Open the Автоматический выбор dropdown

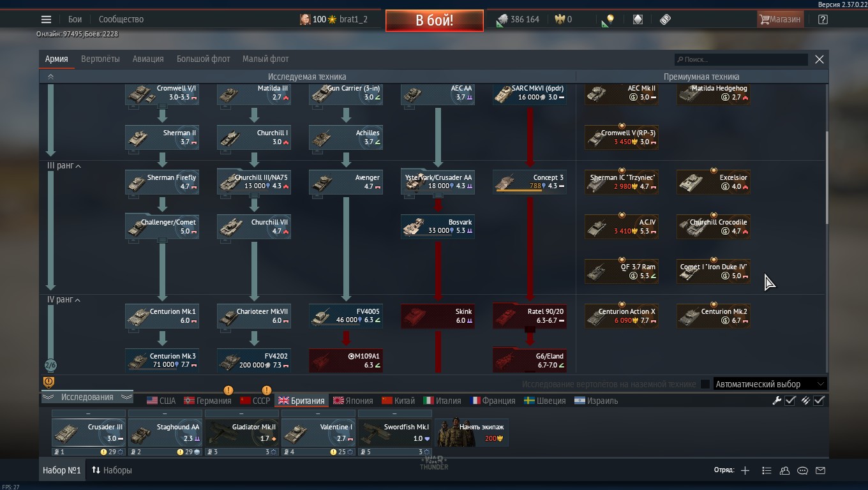click(770, 384)
